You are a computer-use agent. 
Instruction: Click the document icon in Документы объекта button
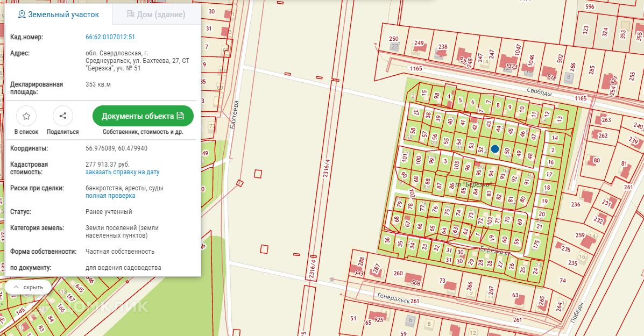coord(180,116)
